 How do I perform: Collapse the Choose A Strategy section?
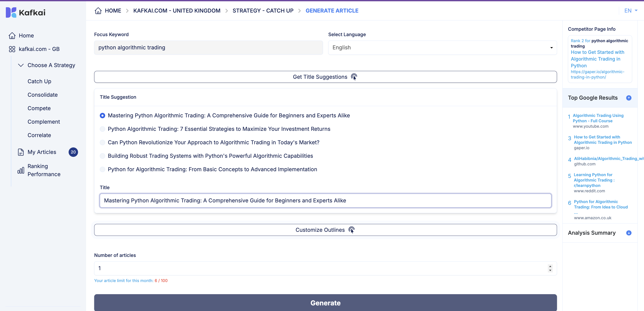click(21, 65)
